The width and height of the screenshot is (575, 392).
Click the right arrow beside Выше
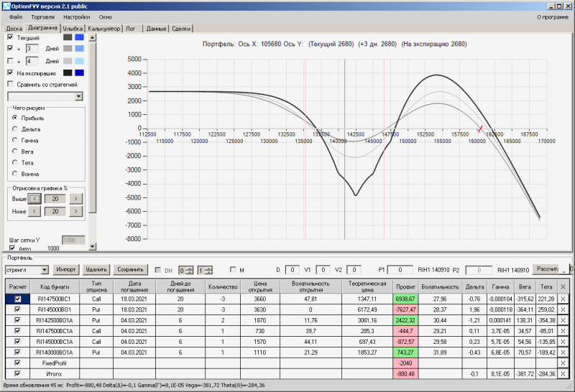76,199
